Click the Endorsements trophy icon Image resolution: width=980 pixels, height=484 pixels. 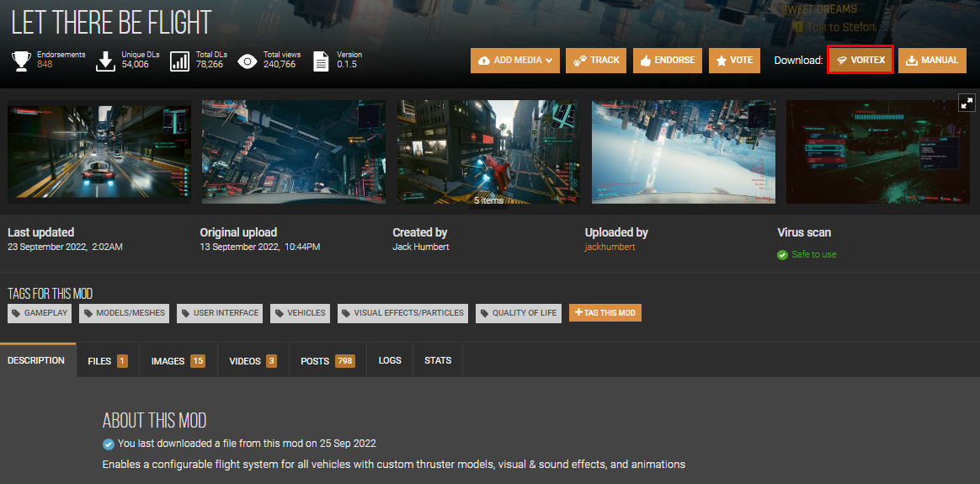coord(22,61)
